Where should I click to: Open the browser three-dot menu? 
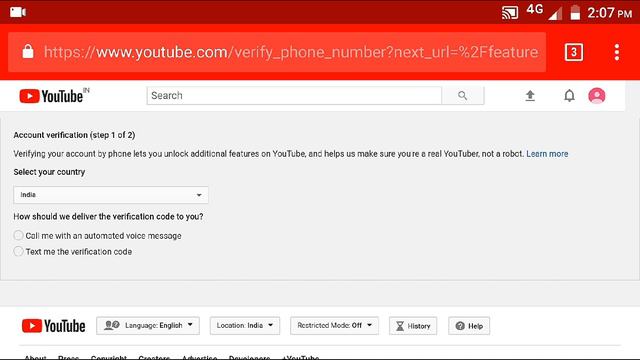tap(617, 52)
